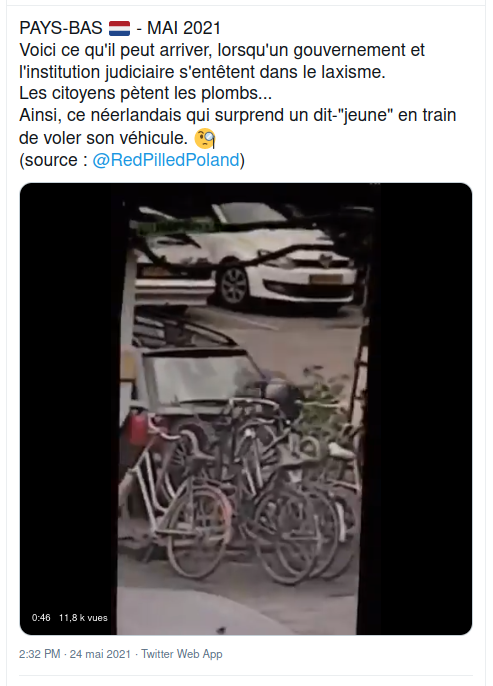
Task: Click the 24 mai 2021 date
Action: click(100, 654)
